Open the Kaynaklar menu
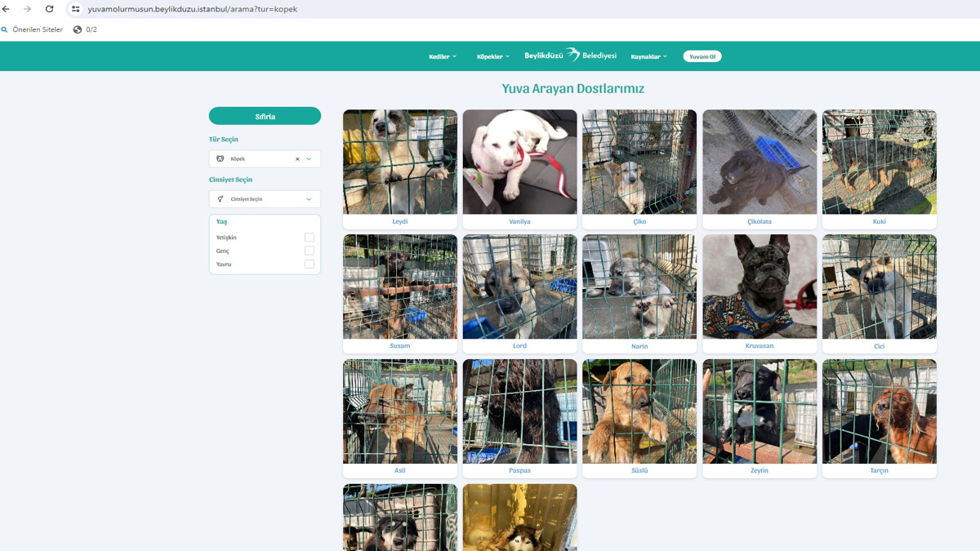Image resolution: width=980 pixels, height=551 pixels. tap(649, 56)
